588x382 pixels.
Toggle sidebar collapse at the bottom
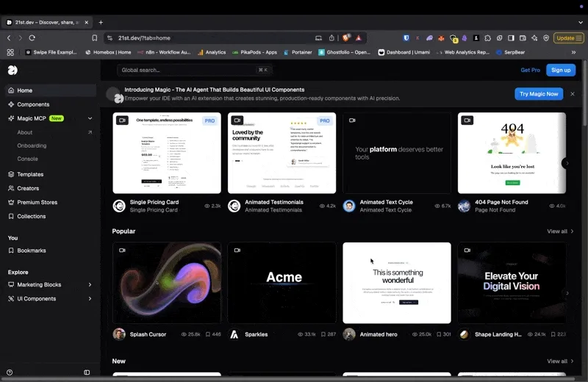pyautogui.click(x=87, y=372)
